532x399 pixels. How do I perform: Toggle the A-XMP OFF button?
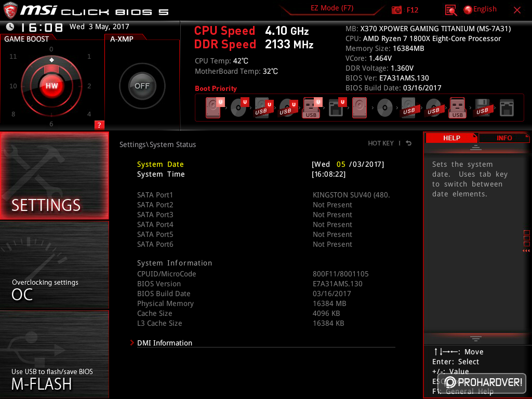click(142, 86)
